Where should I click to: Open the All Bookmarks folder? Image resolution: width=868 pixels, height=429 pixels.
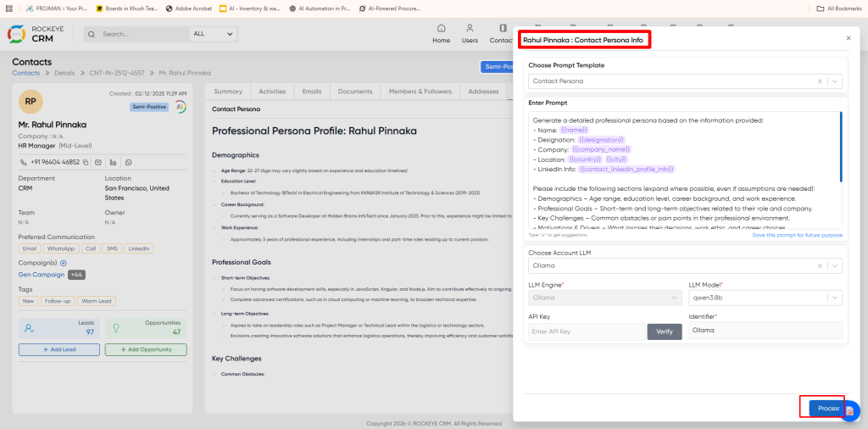click(840, 8)
